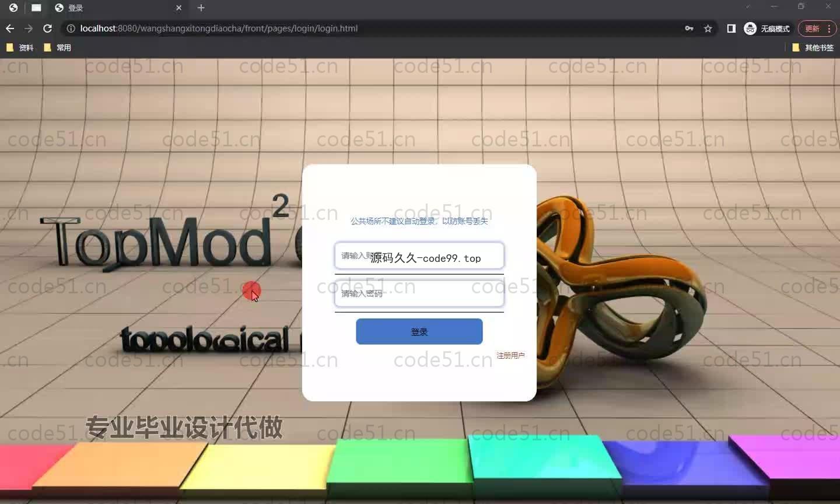
Task: Open the 注册用户 register link
Action: (510, 355)
